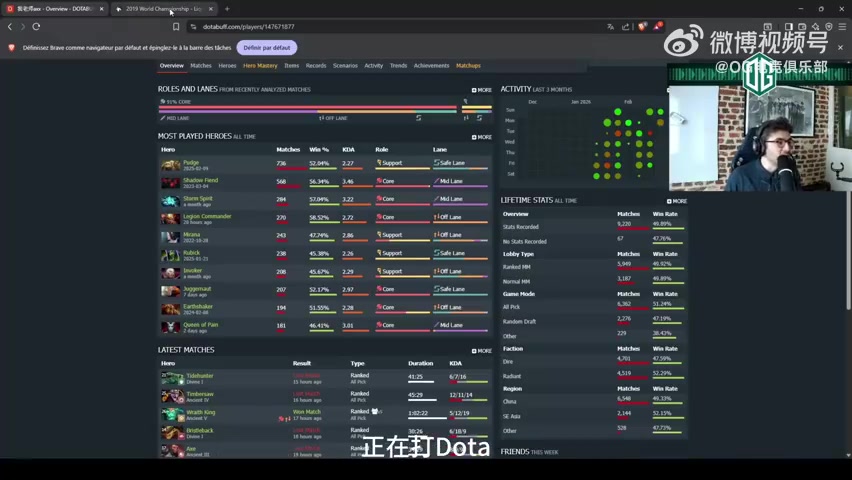Viewport: 852px width, 480px height.
Task: Click All Pick matches value 6,362
Action: tap(624, 304)
